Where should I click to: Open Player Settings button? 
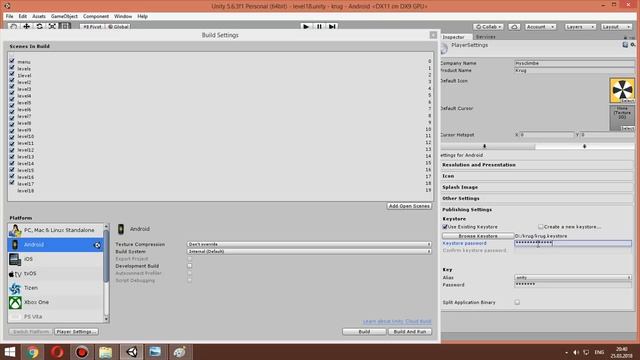76,332
